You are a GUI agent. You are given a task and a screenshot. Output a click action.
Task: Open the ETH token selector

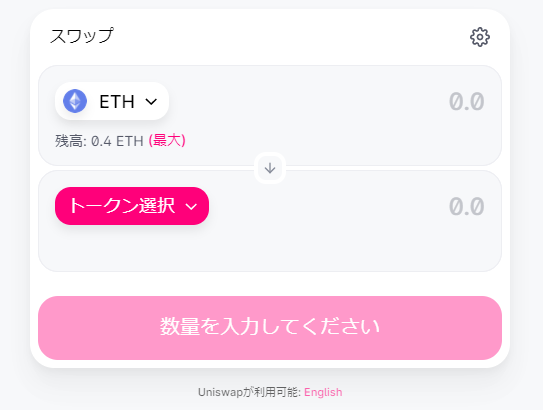coord(112,101)
